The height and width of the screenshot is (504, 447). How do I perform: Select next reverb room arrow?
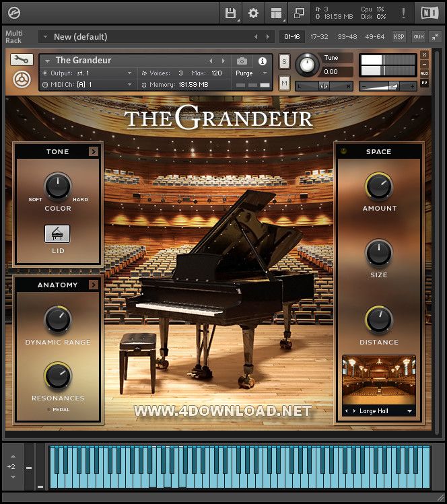click(x=354, y=410)
